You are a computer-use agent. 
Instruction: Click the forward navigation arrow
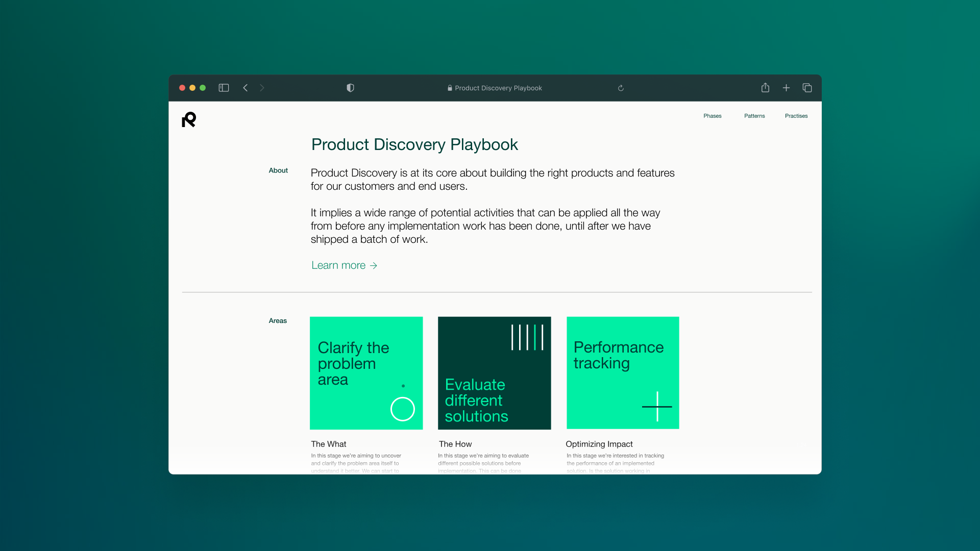pos(262,88)
